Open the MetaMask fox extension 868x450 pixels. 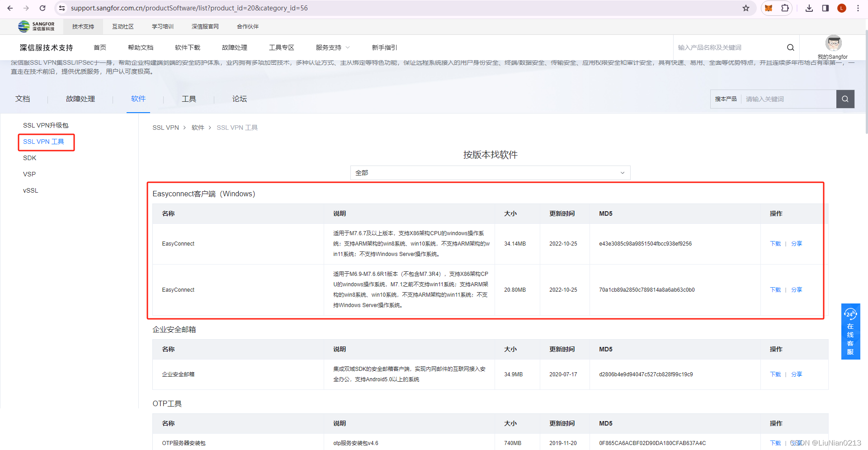pos(769,8)
